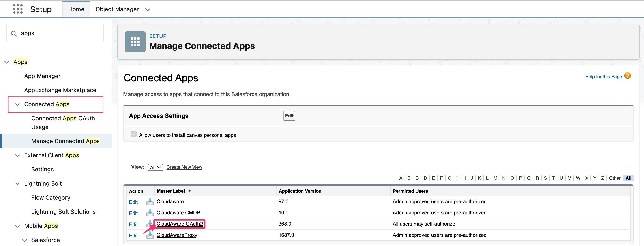644x246 pixels.
Task: Open the CloudAware OAuth2 connected app
Action: tap(180, 224)
